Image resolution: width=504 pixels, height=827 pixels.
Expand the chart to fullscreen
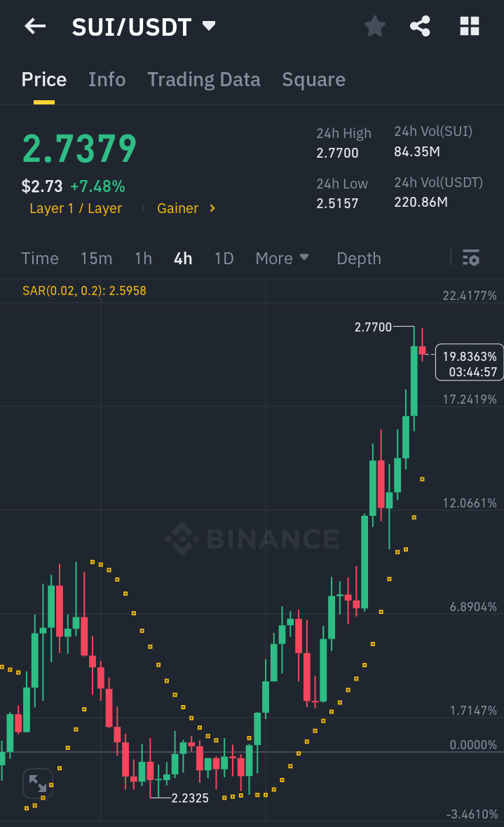[x=37, y=783]
